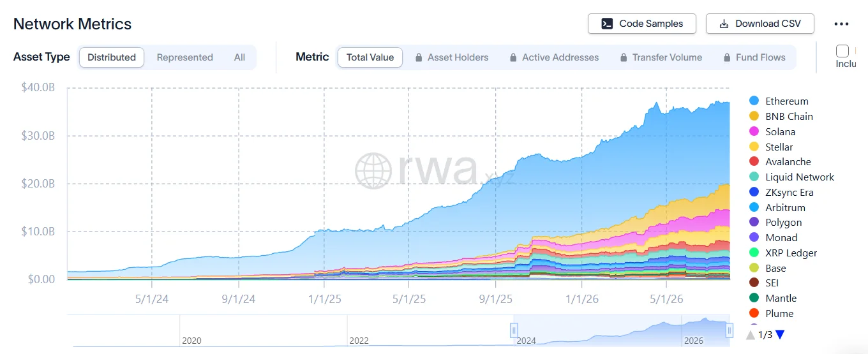
Task: Click the Solana legend label
Action: [x=781, y=131]
